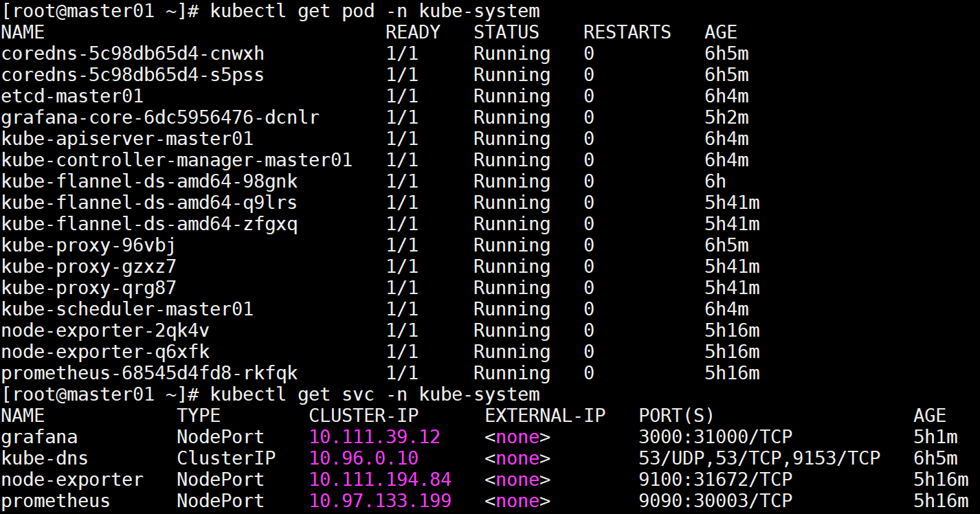The width and height of the screenshot is (980, 514).
Task: Select node-exporter-q6xfk pod name
Action: point(105,352)
